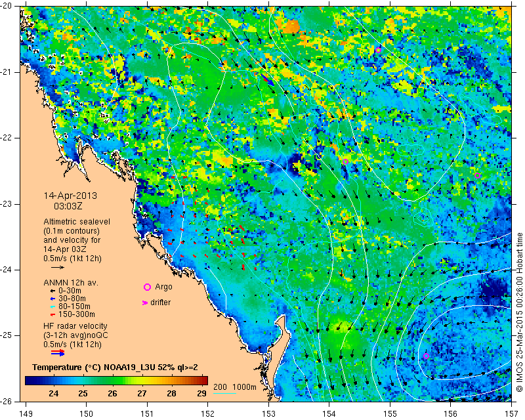Click the '150-300m' depth label
Image resolution: width=525 pixels, height=420 pixels.
click(x=76, y=314)
